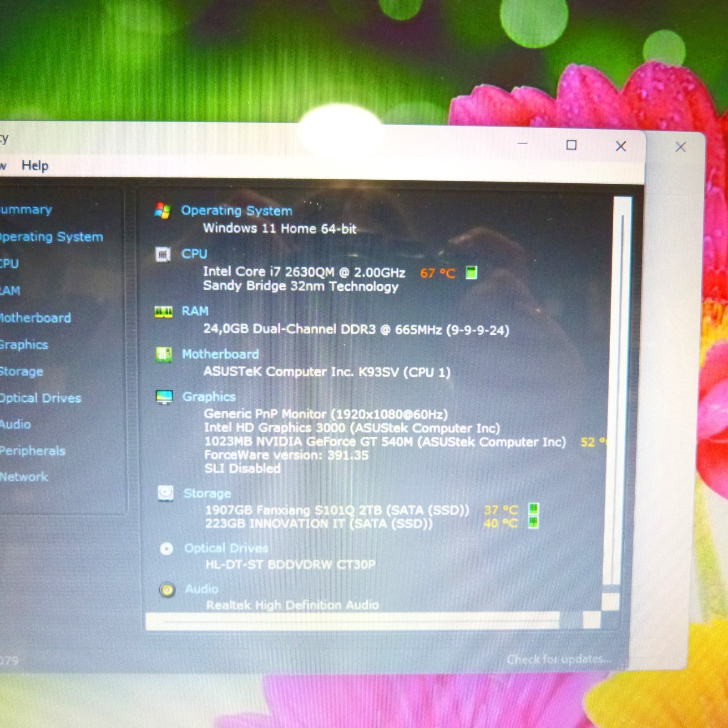
Task: Click the Motherboard section icon
Action: click(x=164, y=354)
